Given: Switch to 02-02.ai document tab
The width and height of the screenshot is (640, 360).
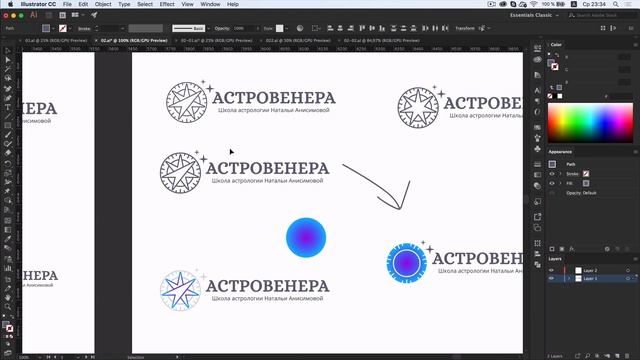Looking at the screenshot, I should [x=382, y=40].
